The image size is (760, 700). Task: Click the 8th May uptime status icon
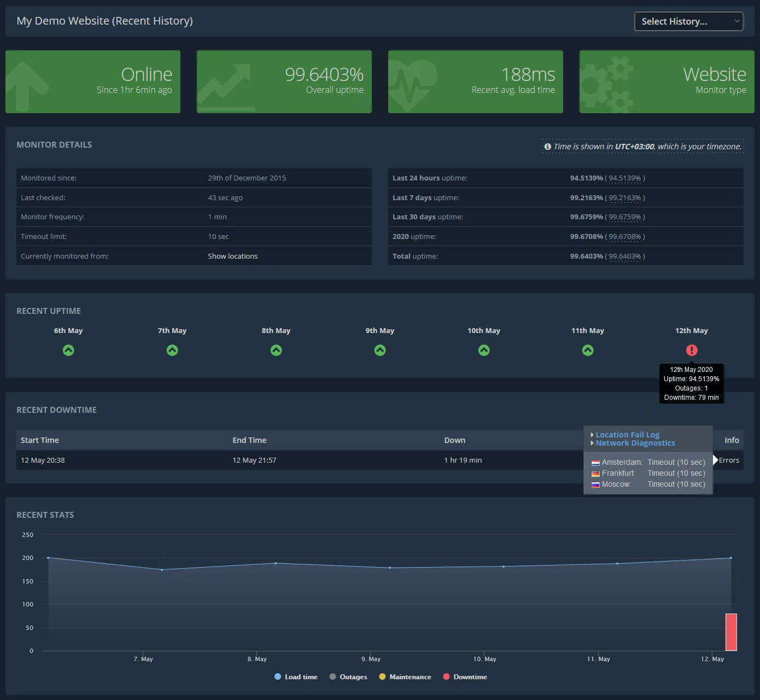[x=276, y=350]
